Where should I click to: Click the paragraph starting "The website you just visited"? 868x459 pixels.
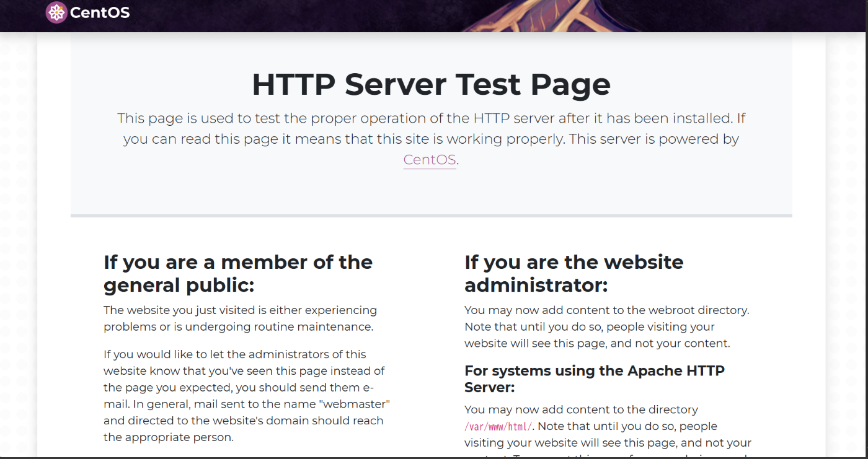pos(241,318)
